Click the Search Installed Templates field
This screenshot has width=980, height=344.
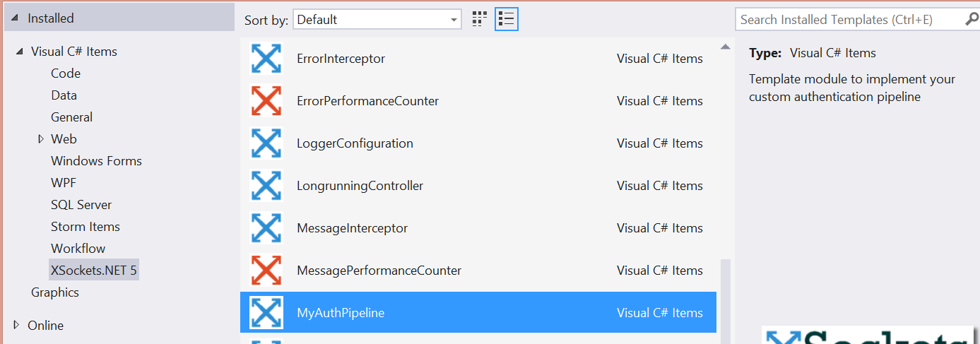pyautogui.click(x=848, y=20)
